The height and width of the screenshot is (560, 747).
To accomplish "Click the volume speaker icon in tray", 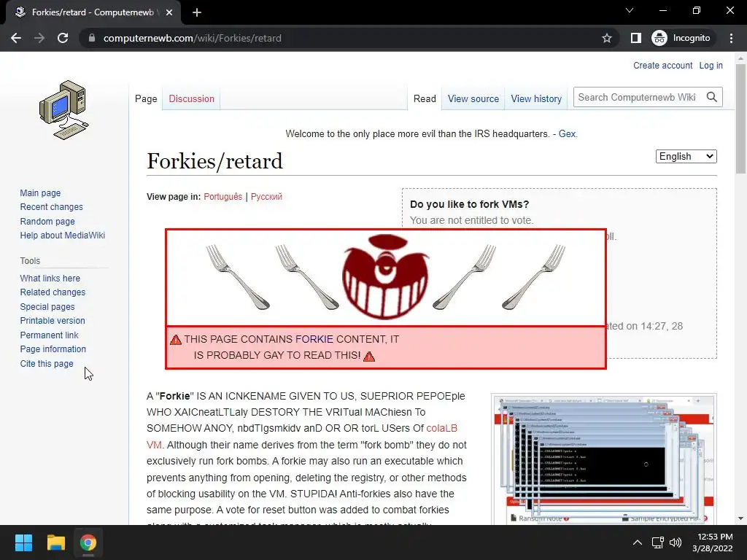I will 676,542.
